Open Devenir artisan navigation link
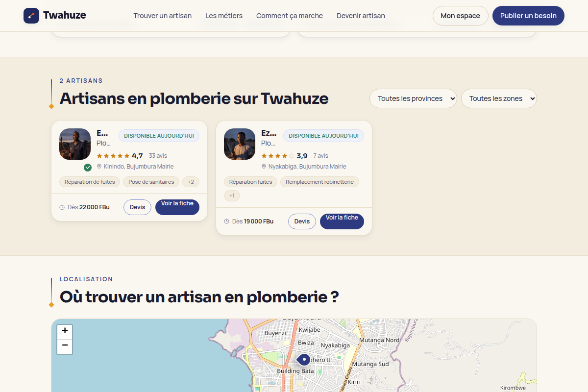The image size is (588, 392). pos(361,16)
